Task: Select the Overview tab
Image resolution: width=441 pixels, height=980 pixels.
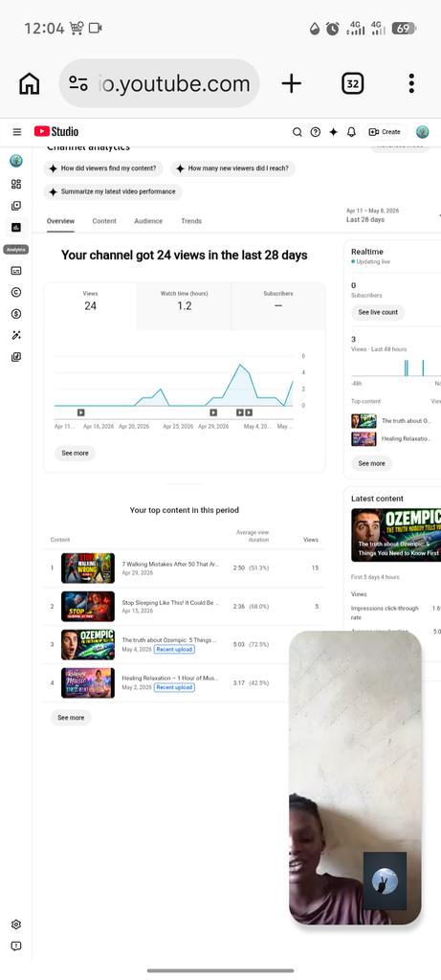Action: pos(60,221)
